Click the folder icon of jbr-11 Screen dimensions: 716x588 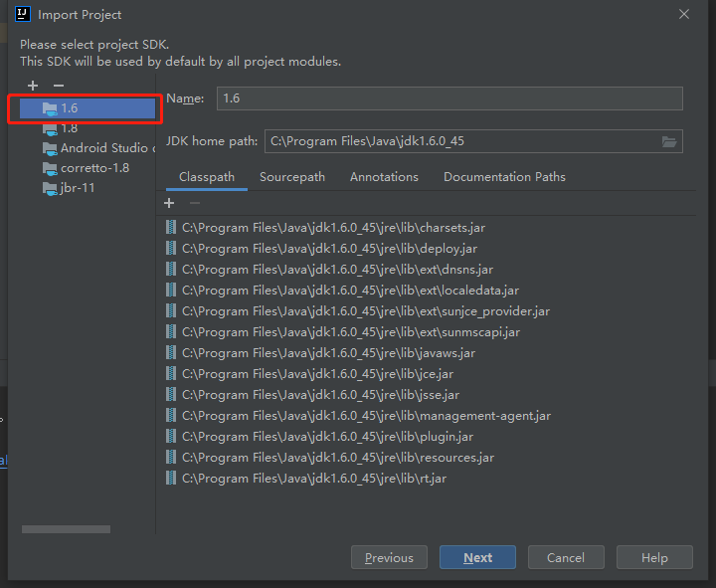pos(50,188)
